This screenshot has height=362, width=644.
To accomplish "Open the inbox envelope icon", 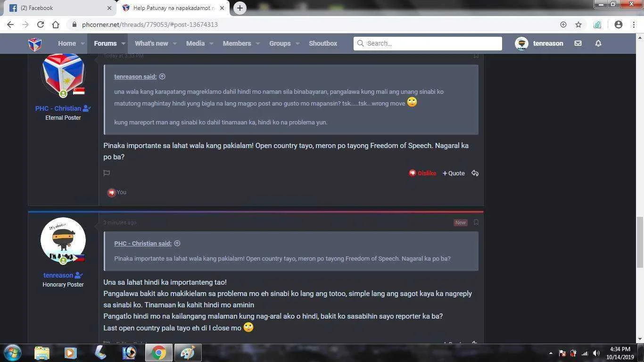I will 578,43.
